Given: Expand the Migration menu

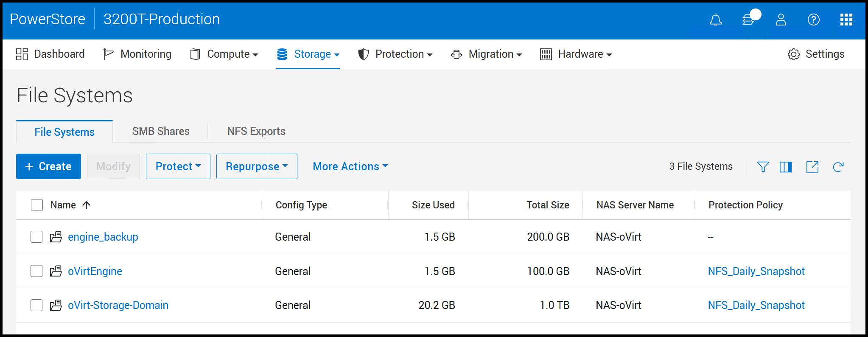Looking at the screenshot, I should tap(486, 54).
